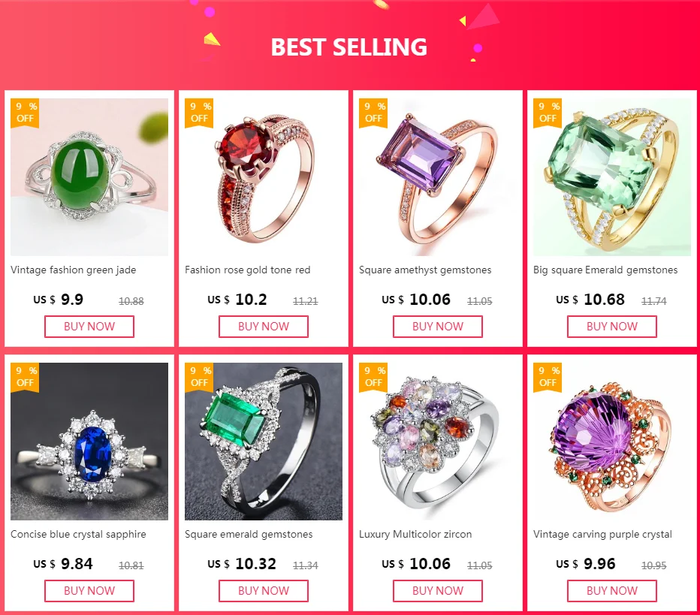Open the Square emerald gemstones title link
Image resolution: width=700 pixels, height=615 pixels.
coord(249,534)
